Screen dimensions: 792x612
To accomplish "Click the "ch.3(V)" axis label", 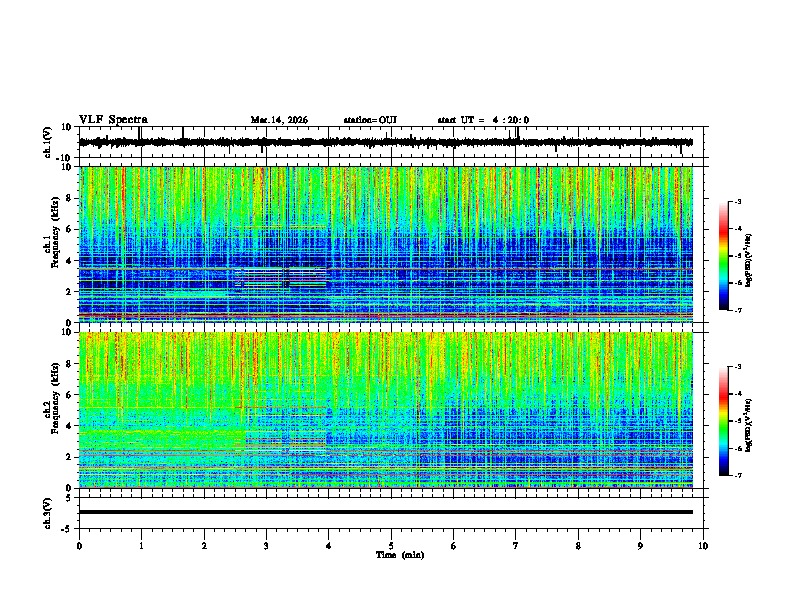I will point(48,514).
